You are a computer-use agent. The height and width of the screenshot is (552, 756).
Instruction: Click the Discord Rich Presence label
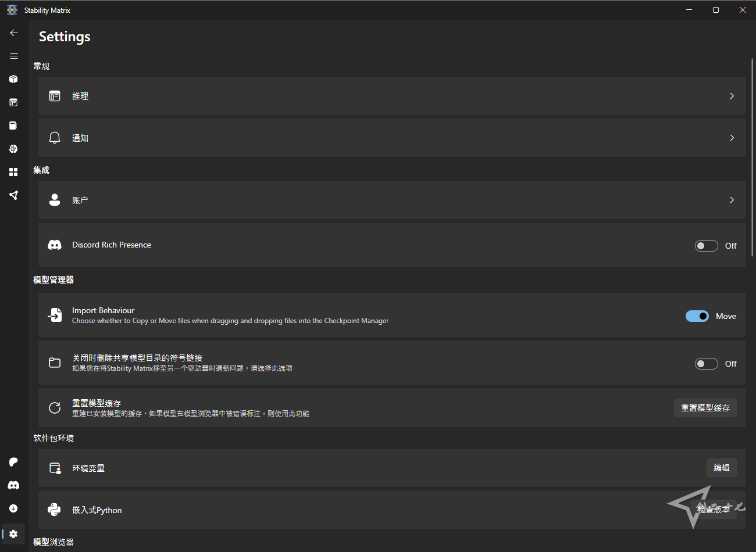(x=112, y=245)
